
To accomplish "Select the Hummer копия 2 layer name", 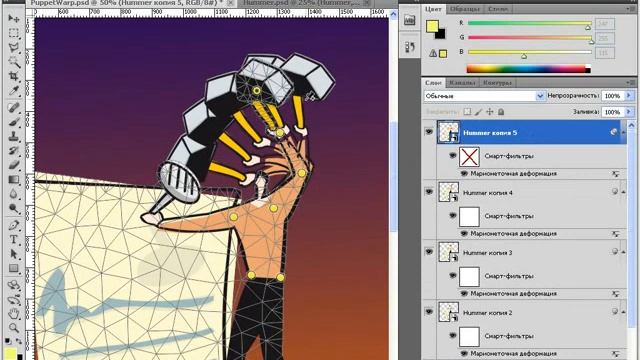I will coord(488,313).
